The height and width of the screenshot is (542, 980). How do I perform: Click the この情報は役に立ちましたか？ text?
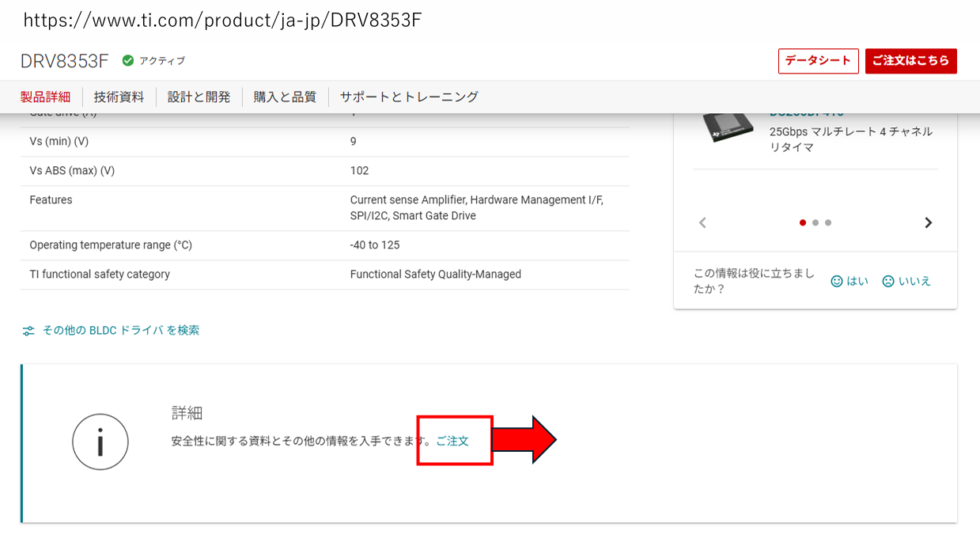754,281
